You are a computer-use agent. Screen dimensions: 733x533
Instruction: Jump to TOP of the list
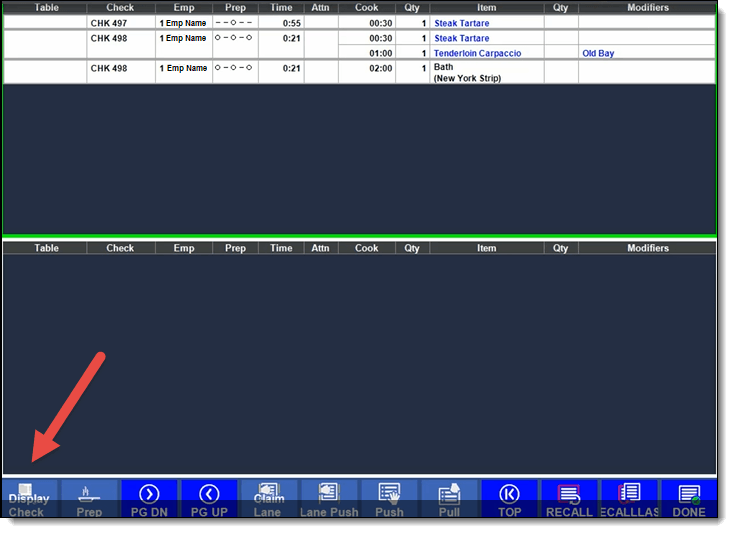click(x=509, y=499)
